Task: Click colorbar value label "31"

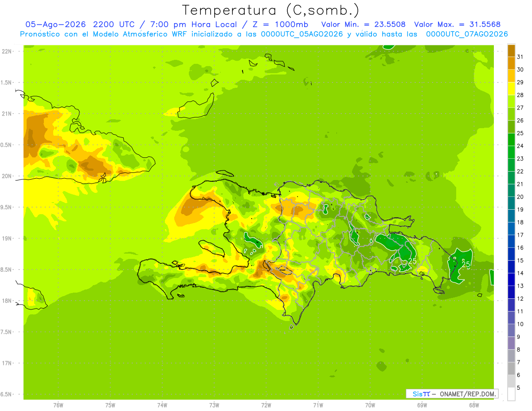Action: pyautogui.click(x=520, y=57)
